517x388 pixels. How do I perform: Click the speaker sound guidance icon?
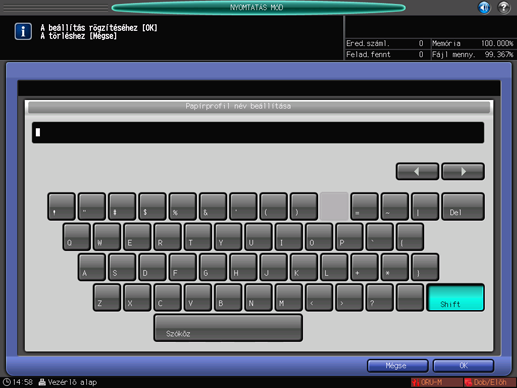484,7
